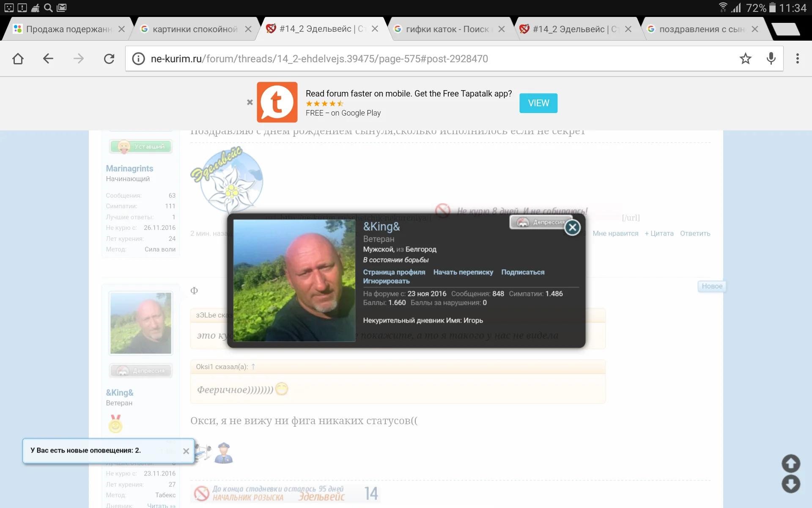812x508 pixels.
Task: Open &King&'s profile page link
Action: pyautogui.click(x=394, y=272)
